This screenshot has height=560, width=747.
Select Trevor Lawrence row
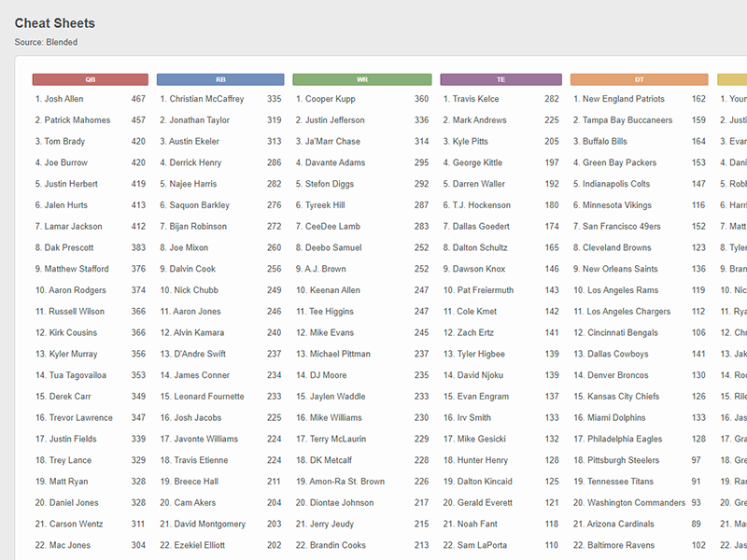pyautogui.click(x=90, y=417)
